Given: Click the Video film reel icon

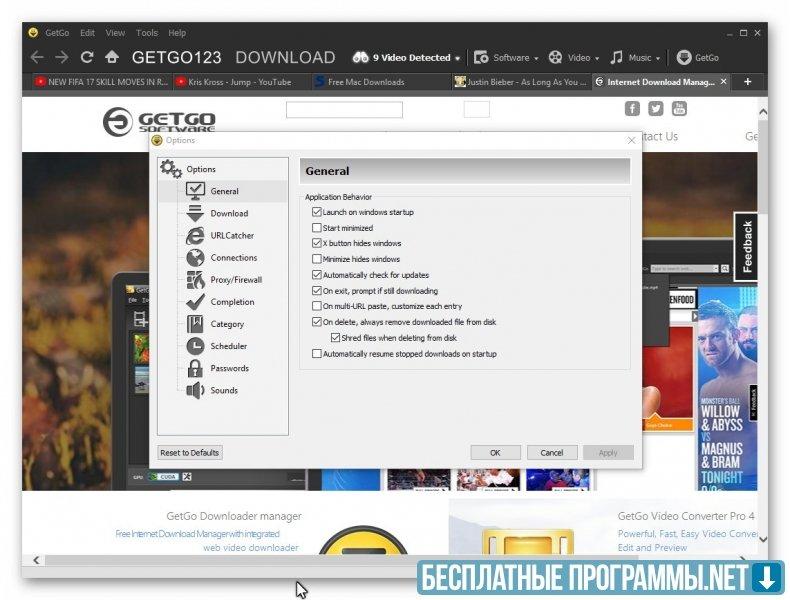Looking at the screenshot, I should coord(555,57).
